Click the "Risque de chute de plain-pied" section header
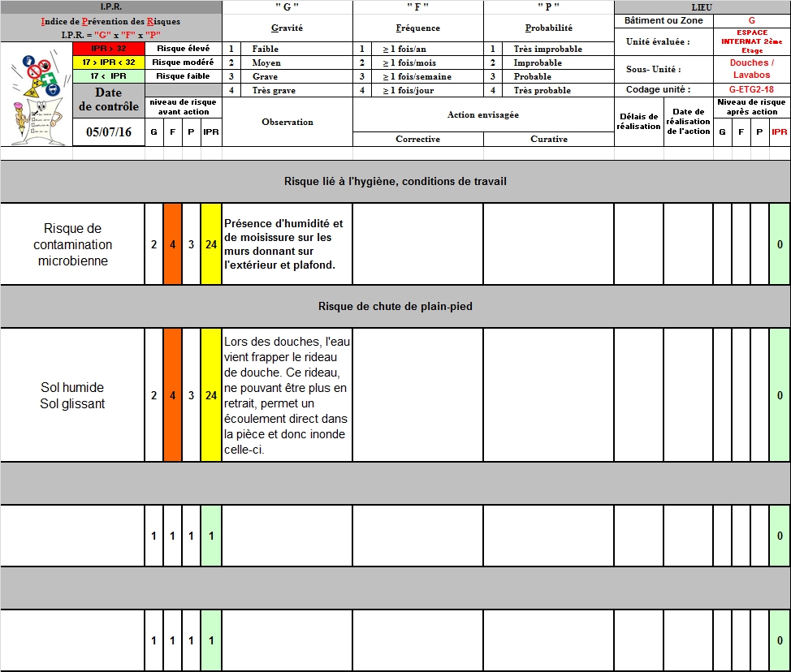 coord(395,307)
